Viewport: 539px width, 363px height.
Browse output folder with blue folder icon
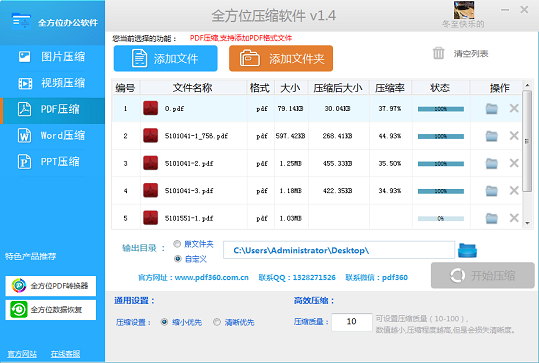(468, 250)
